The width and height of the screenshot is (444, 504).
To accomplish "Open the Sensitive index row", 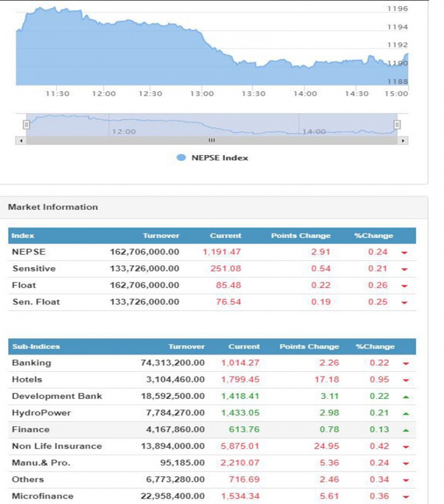I will click(x=34, y=269).
